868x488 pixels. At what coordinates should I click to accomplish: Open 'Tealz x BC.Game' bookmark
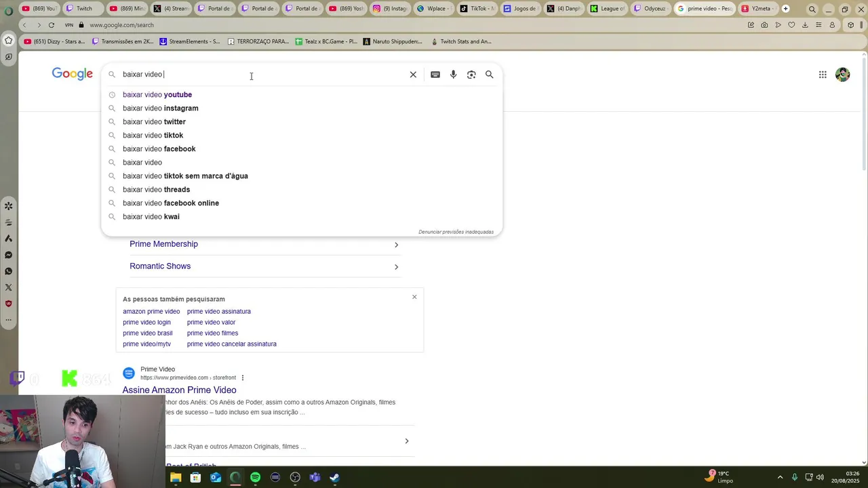point(326,41)
